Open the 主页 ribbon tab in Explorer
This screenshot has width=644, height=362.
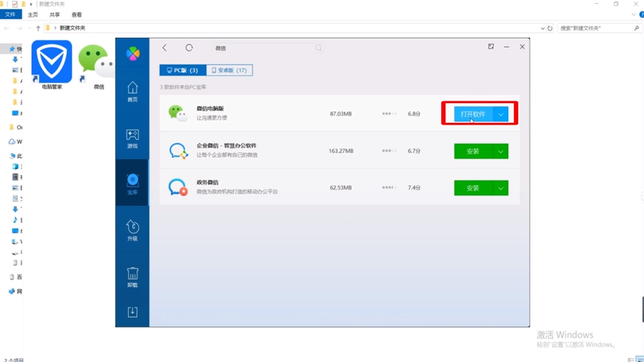(33, 15)
